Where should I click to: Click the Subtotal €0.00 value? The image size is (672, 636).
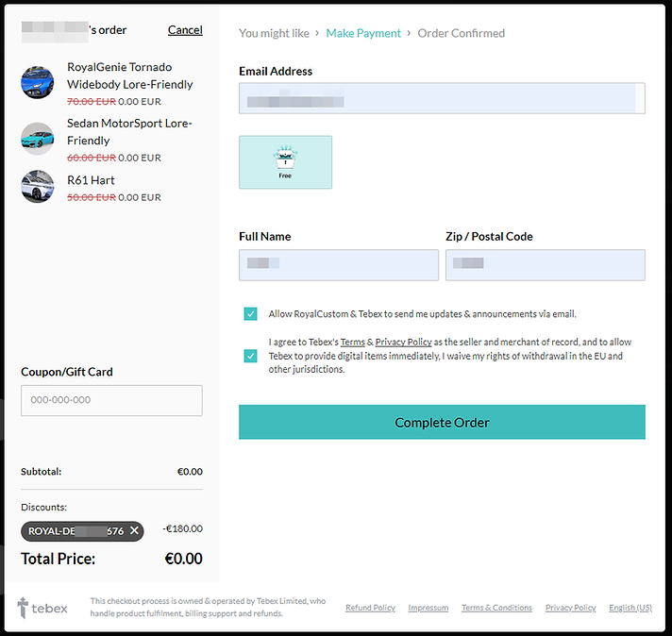coord(190,472)
